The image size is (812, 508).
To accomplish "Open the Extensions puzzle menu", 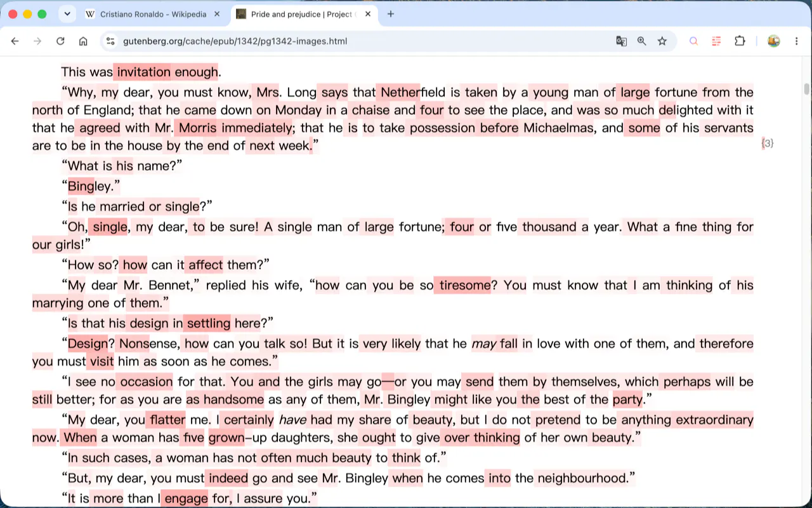I will point(740,41).
